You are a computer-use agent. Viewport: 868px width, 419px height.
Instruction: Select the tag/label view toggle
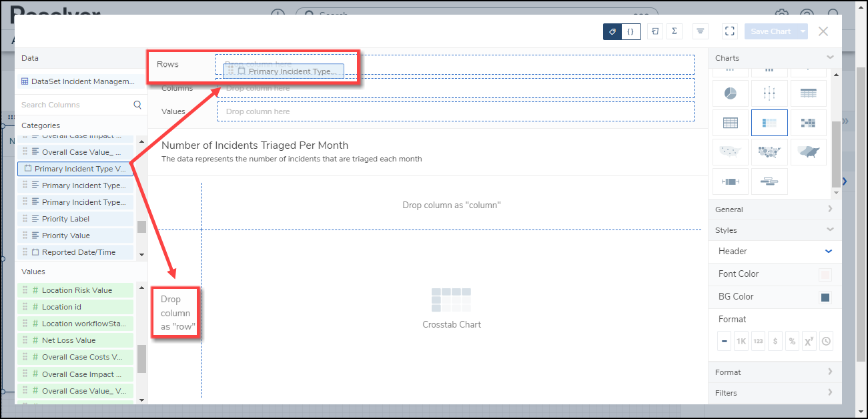612,31
